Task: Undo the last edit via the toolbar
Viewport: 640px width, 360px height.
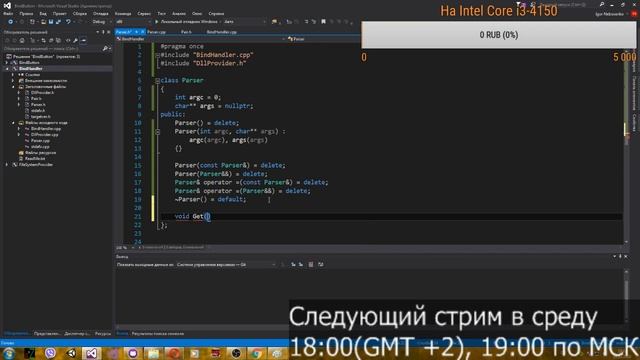Action: pyautogui.click(x=68, y=22)
